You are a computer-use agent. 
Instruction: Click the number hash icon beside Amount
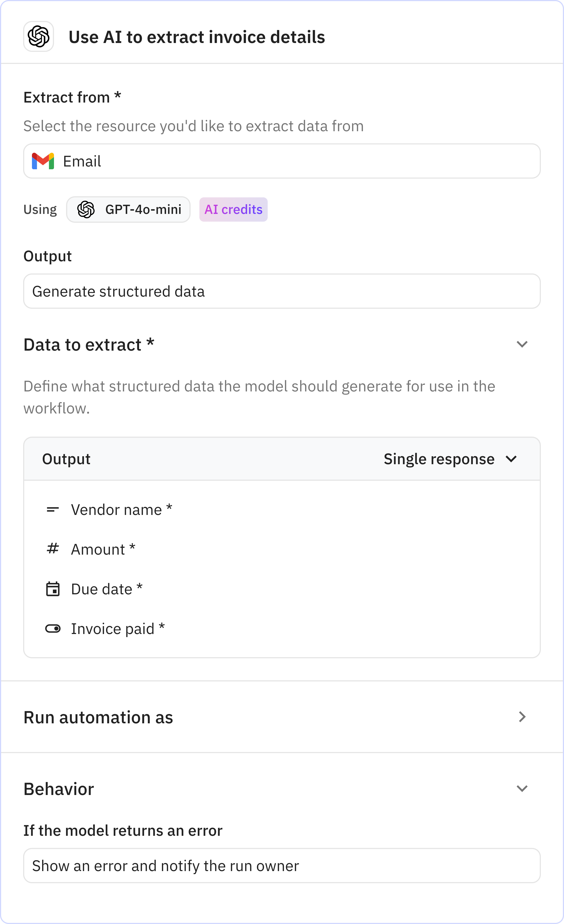(x=53, y=549)
